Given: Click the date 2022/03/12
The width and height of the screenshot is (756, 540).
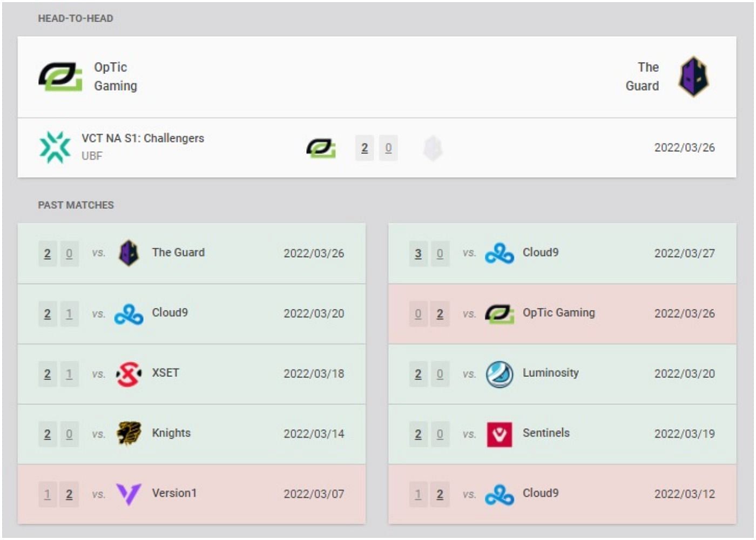Looking at the screenshot, I should 685,494.
